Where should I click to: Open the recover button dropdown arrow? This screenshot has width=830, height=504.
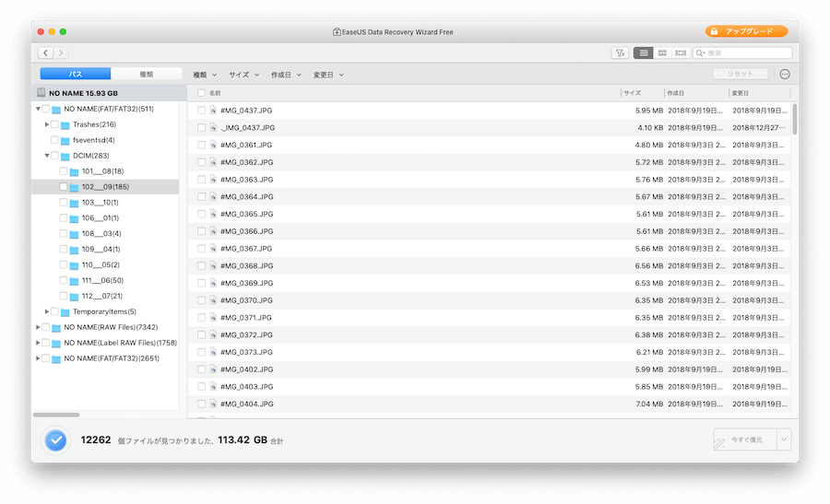(x=784, y=440)
